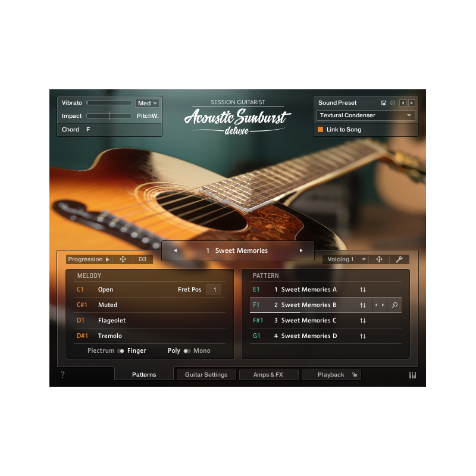Screen dimensions: 476x476
Task: Open the Voicing 1 dropdown
Action: click(346, 259)
